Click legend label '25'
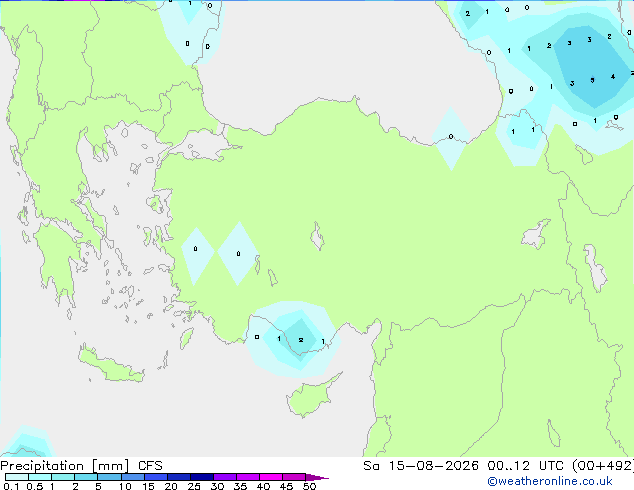This screenshot has width=634, height=490. (194, 486)
